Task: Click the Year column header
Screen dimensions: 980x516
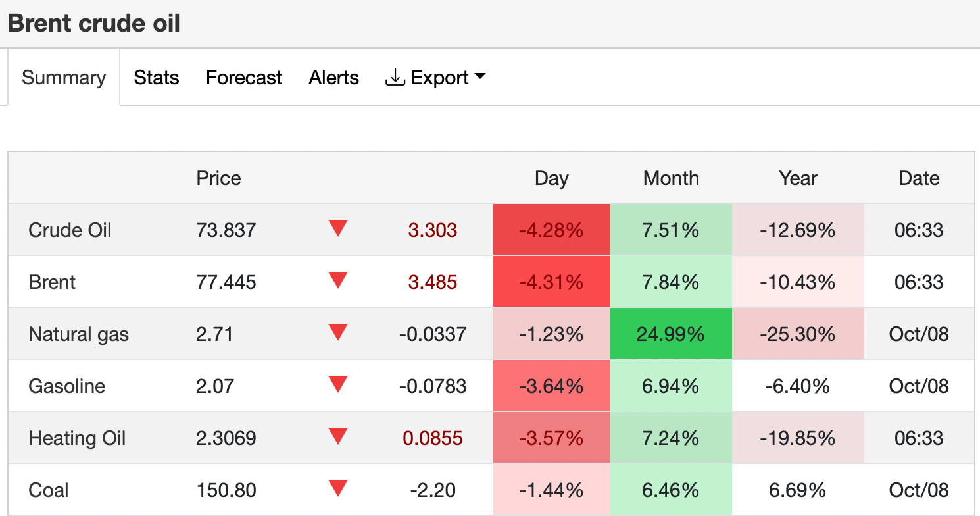Action: click(798, 178)
